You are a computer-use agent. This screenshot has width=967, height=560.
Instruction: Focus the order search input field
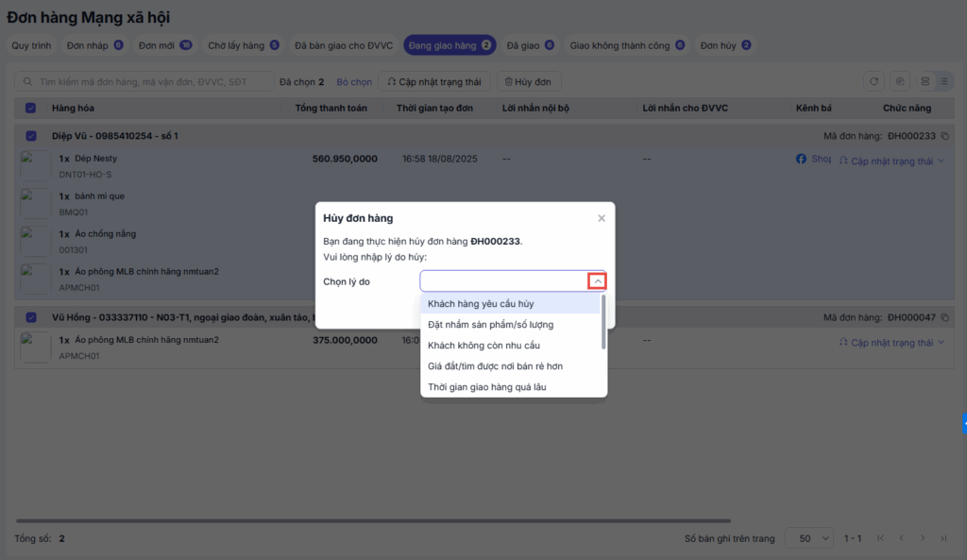(144, 81)
